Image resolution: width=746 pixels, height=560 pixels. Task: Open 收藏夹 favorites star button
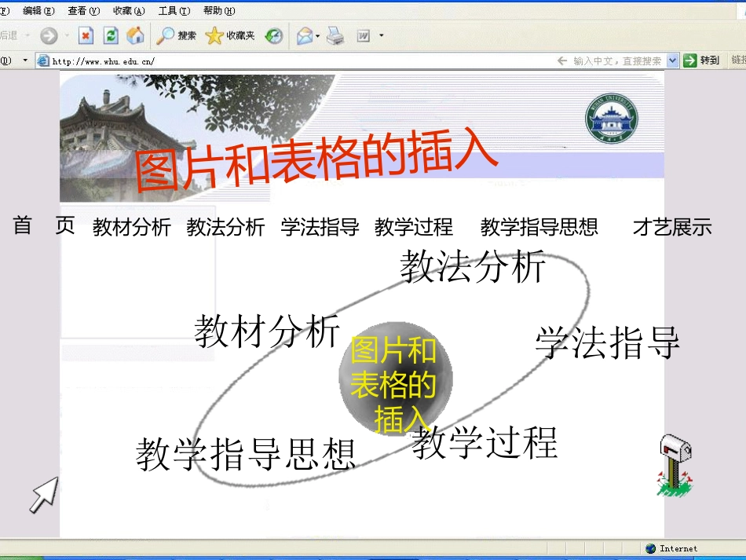[x=230, y=35]
